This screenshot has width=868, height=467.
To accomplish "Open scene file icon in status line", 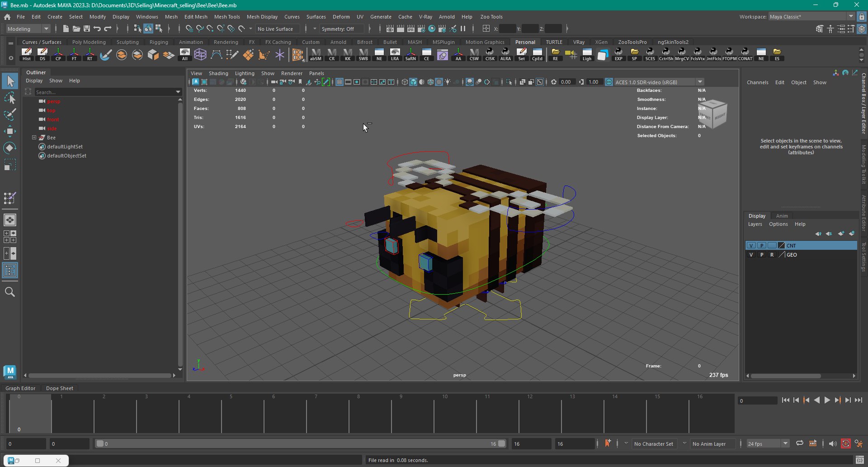I will (76, 29).
